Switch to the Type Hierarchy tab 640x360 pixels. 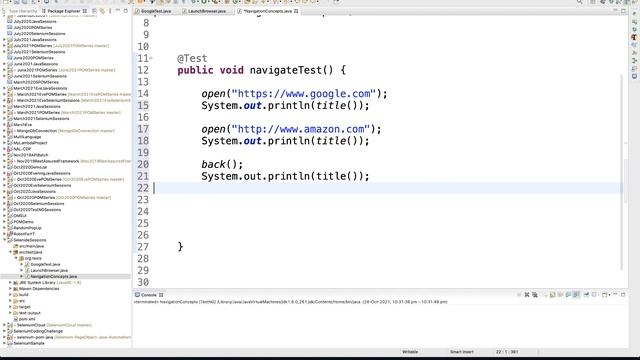pos(20,11)
